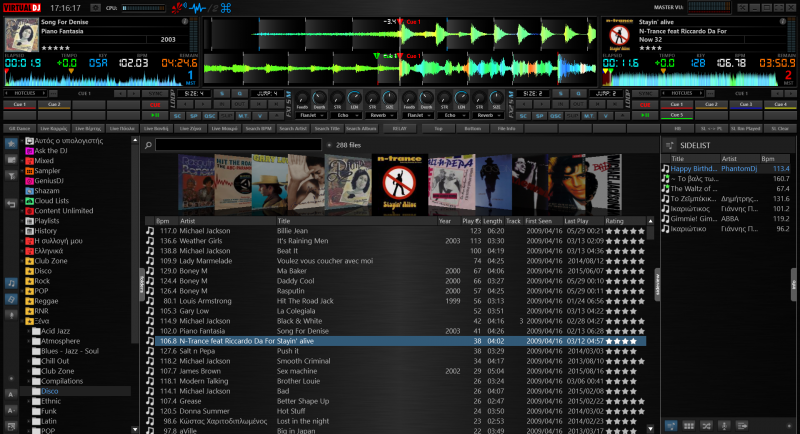The height and width of the screenshot is (434, 800).
Task: Open deck 1 Echo effect dropdown
Action: tap(346, 116)
